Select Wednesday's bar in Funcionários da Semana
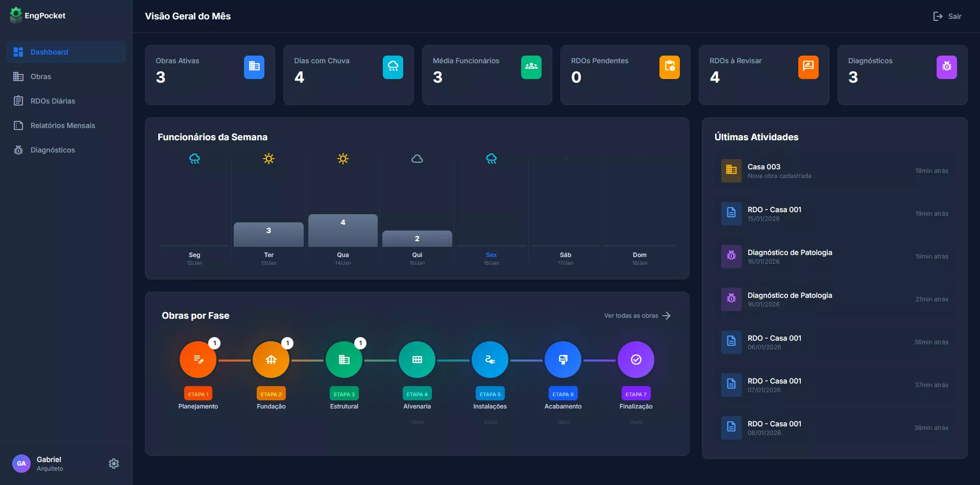The image size is (980, 485). (x=342, y=231)
